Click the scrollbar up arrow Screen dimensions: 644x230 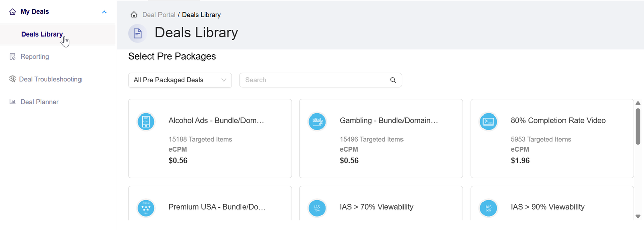point(638,103)
